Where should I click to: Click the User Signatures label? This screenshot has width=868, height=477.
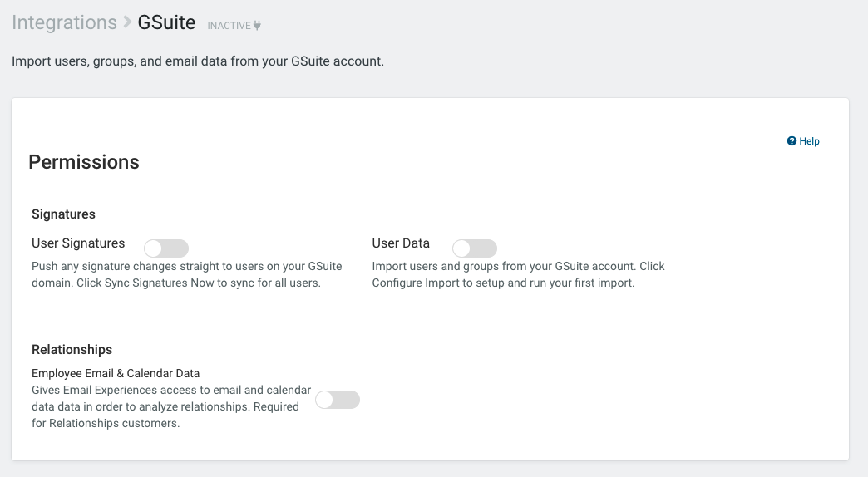pos(78,243)
